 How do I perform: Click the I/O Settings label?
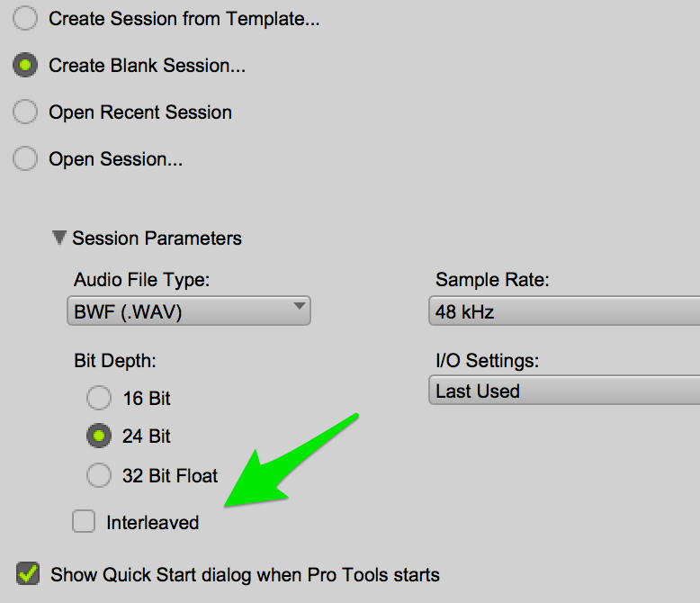(x=487, y=361)
